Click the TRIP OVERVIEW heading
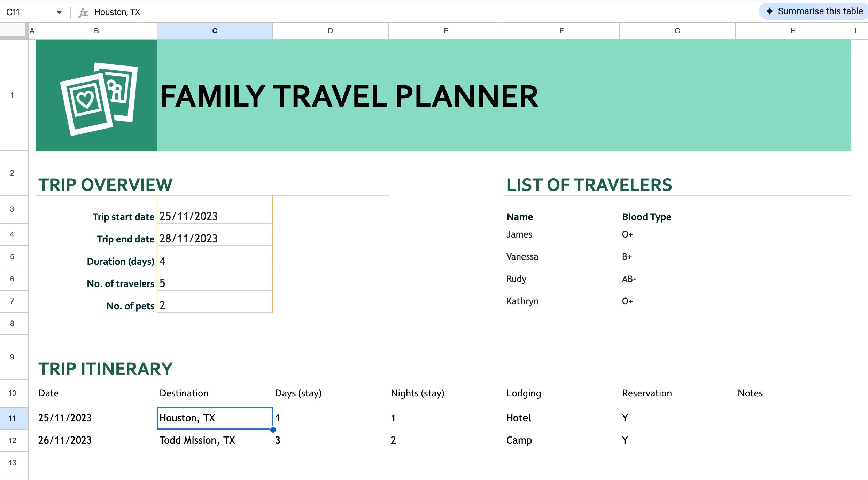Image resolution: width=868 pixels, height=480 pixels. (106, 185)
